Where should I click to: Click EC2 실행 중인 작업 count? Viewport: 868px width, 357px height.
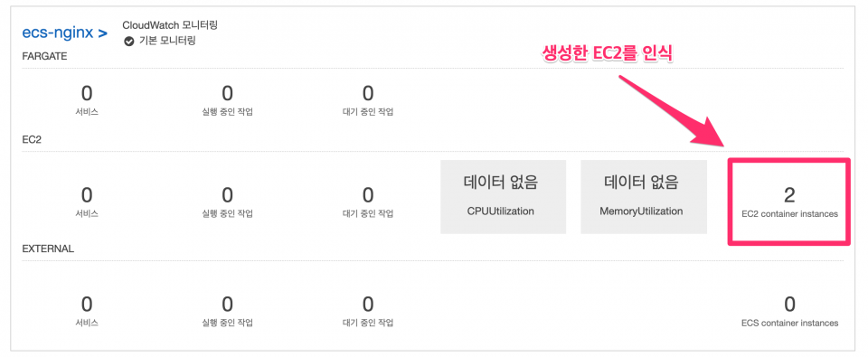228,195
